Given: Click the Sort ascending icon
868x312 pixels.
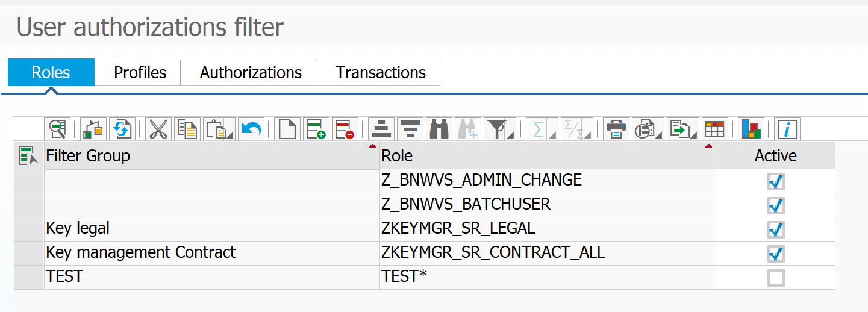Looking at the screenshot, I should point(381,129).
